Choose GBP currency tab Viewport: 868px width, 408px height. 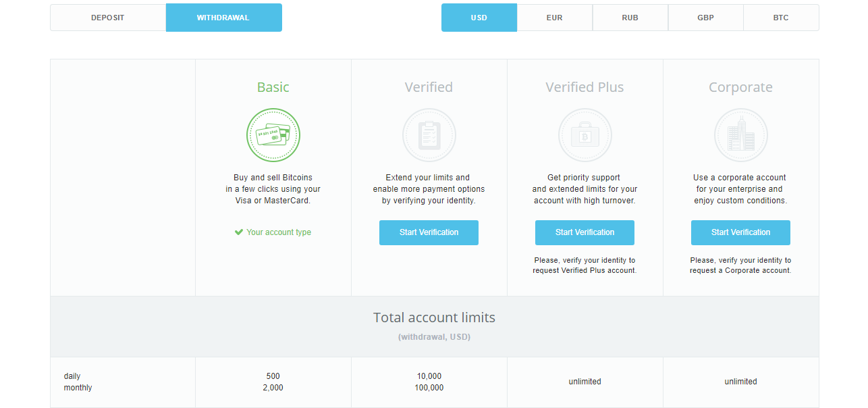[x=706, y=18]
